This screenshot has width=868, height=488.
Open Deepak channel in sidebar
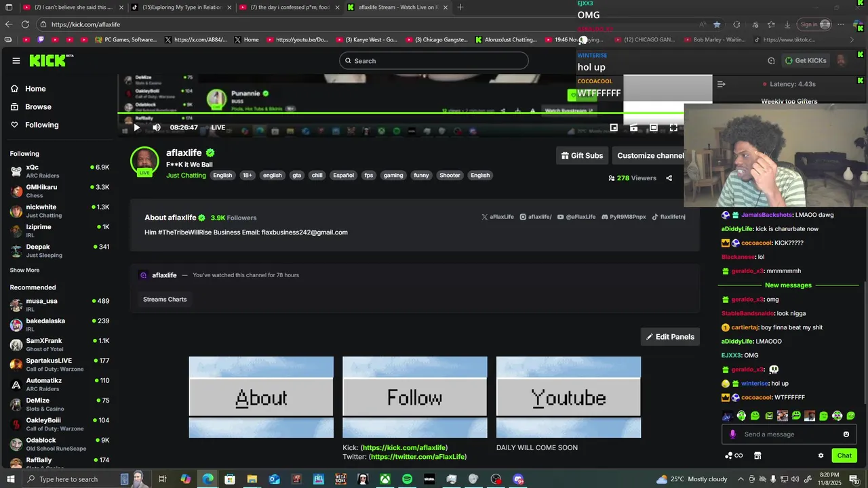[x=60, y=251]
